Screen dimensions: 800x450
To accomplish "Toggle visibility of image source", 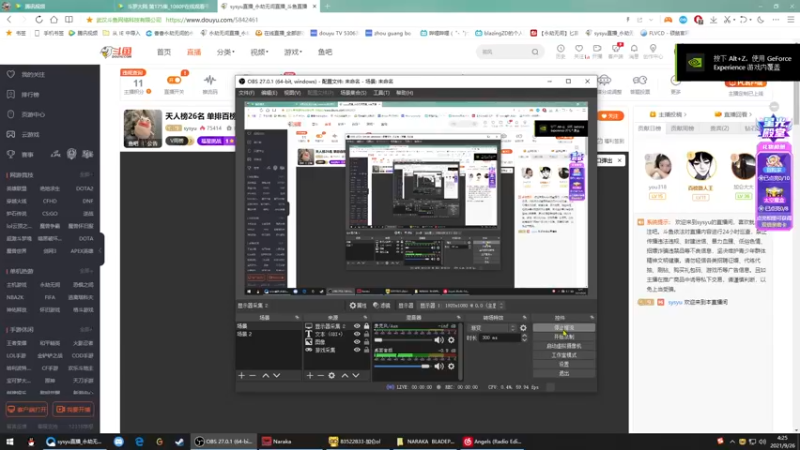I will coord(357,342).
